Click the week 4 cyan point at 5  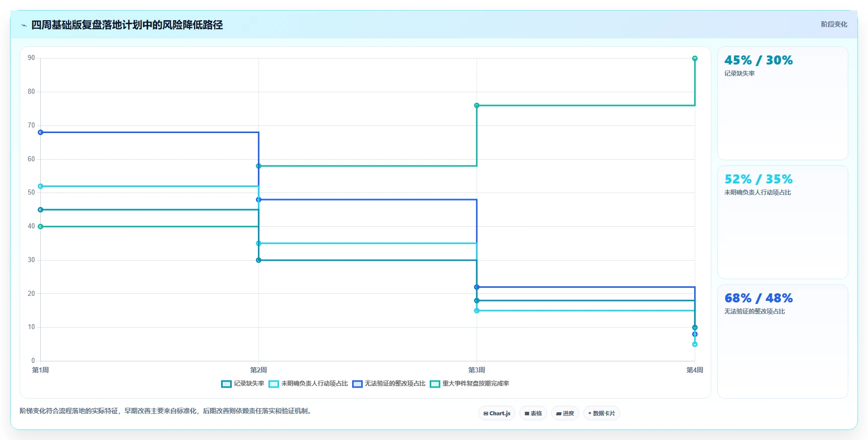695,344
